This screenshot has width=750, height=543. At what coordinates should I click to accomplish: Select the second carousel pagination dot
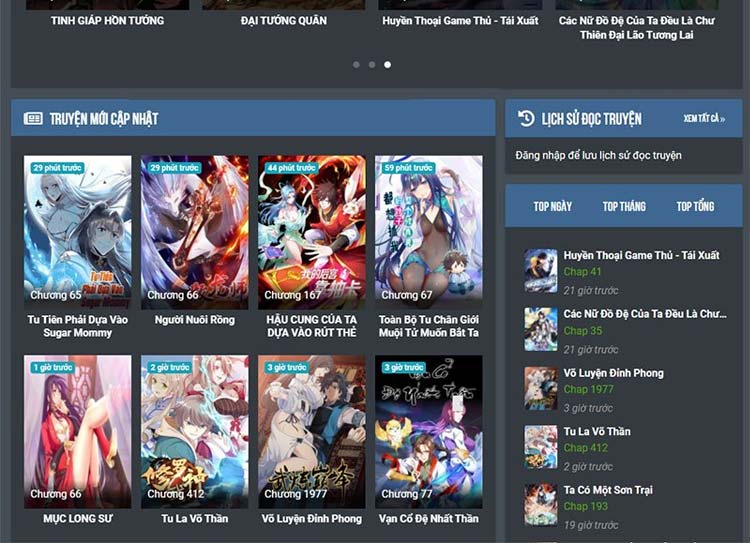click(x=372, y=65)
